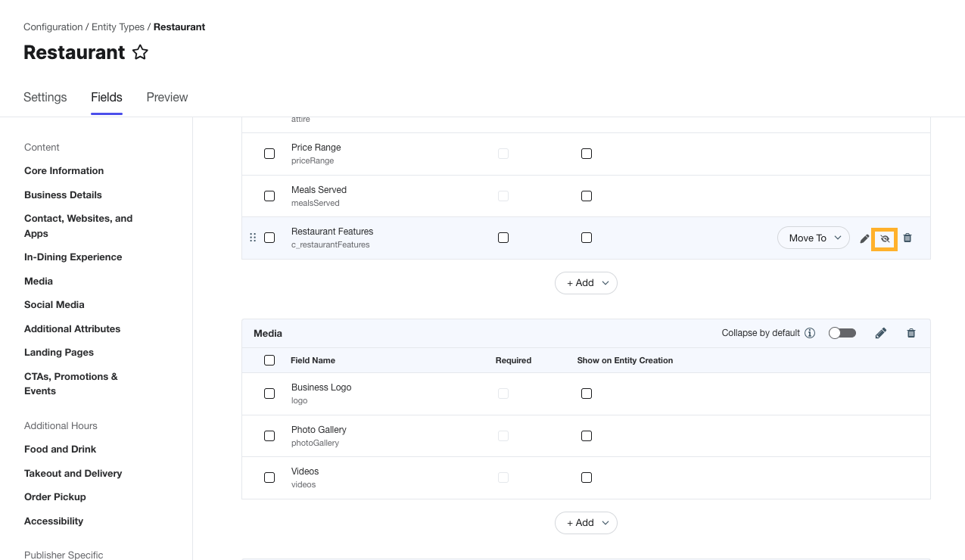
Task: Open the Collapse by default info icon
Action: (810, 333)
